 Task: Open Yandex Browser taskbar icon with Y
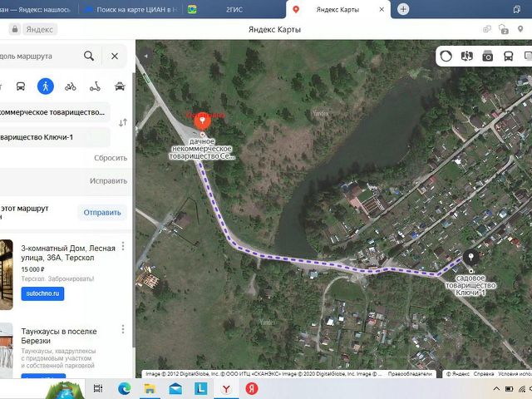[226, 389]
